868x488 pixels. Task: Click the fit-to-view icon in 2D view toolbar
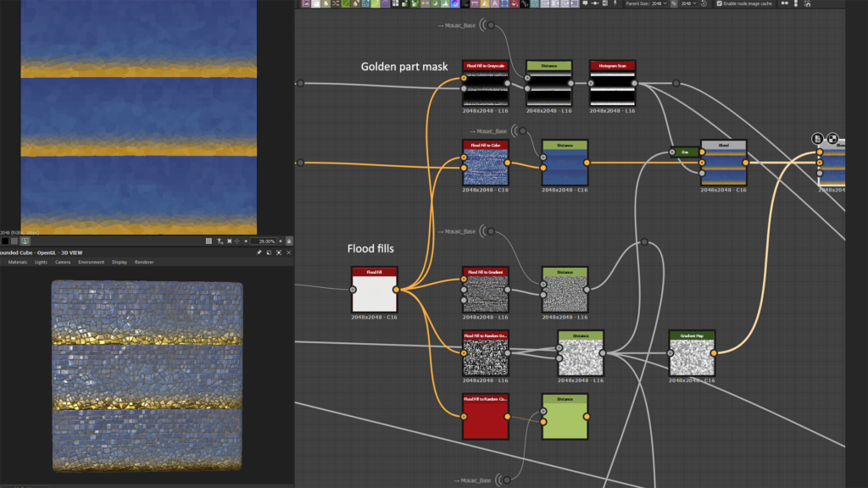click(x=230, y=241)
